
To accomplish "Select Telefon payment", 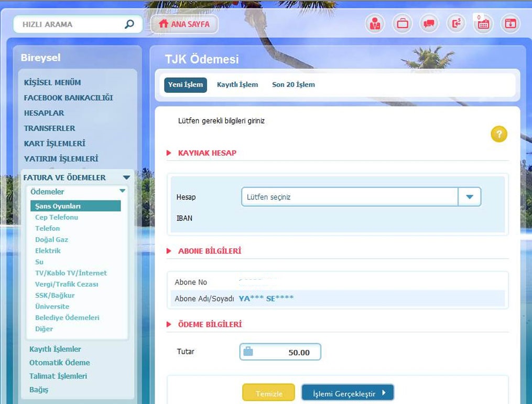I will coord(48,228).
